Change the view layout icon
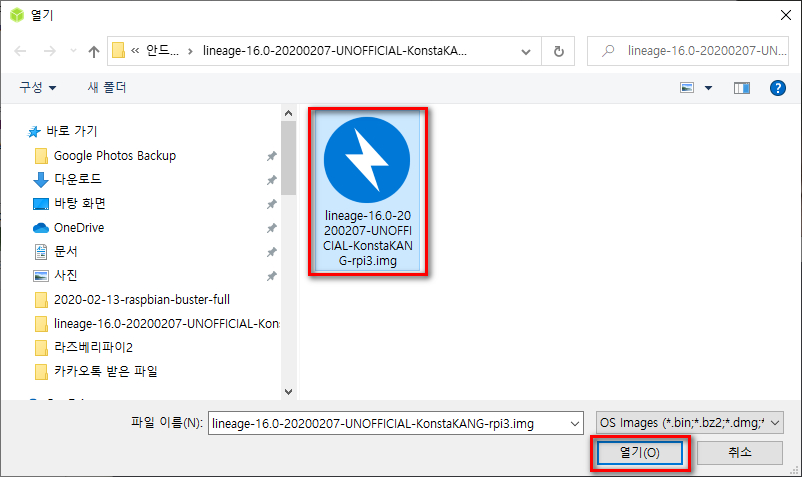The height and width of the screenshot is (477, 802). [x=687, y=88]
